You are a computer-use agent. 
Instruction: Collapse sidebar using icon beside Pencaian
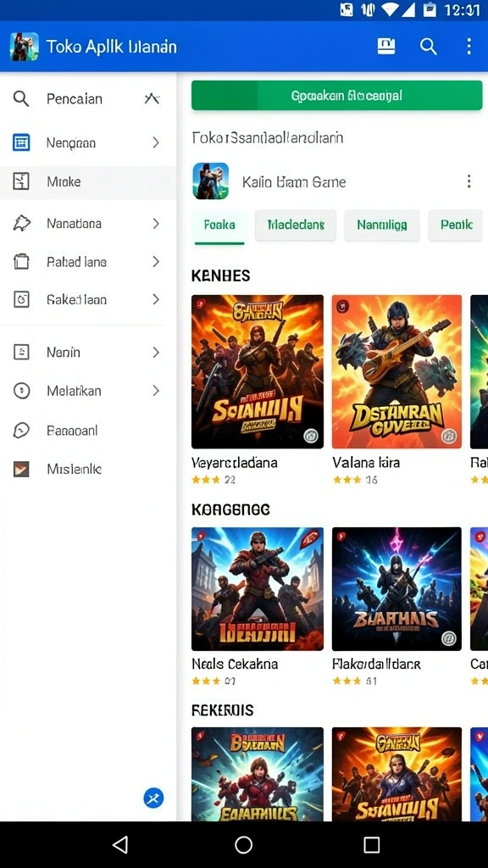click(x=152, y=98)
